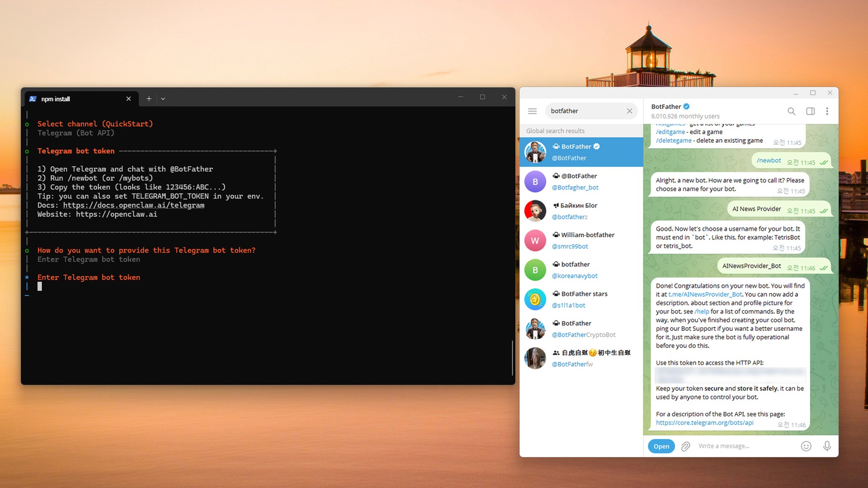Open docs.openclaw.ai/telegram link in terminal

click(x=134, y=205)
